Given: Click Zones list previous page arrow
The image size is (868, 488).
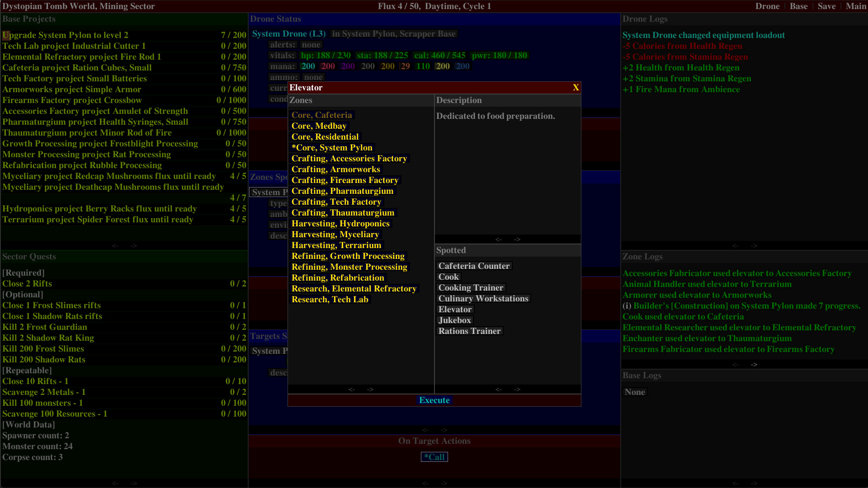Looking at the screenshot, I should coord(351,389).
